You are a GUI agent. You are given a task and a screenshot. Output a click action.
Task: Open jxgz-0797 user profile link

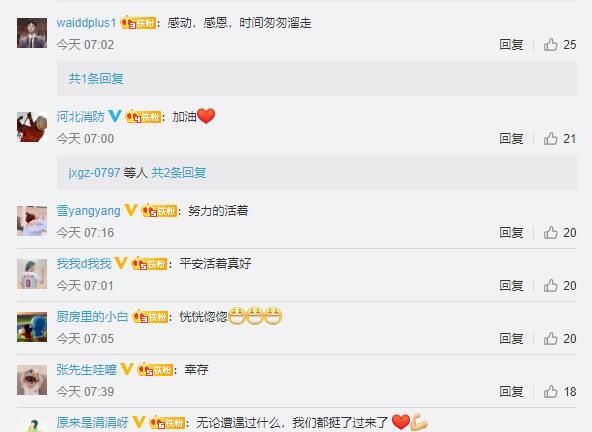click(x=94, y=173)
